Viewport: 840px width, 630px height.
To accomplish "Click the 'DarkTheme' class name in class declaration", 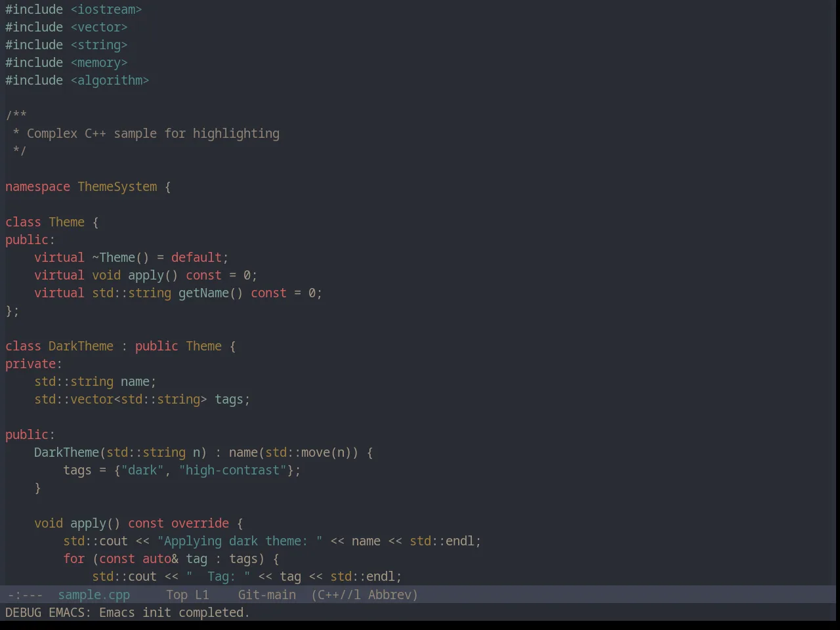I will [x=81, y=346].
